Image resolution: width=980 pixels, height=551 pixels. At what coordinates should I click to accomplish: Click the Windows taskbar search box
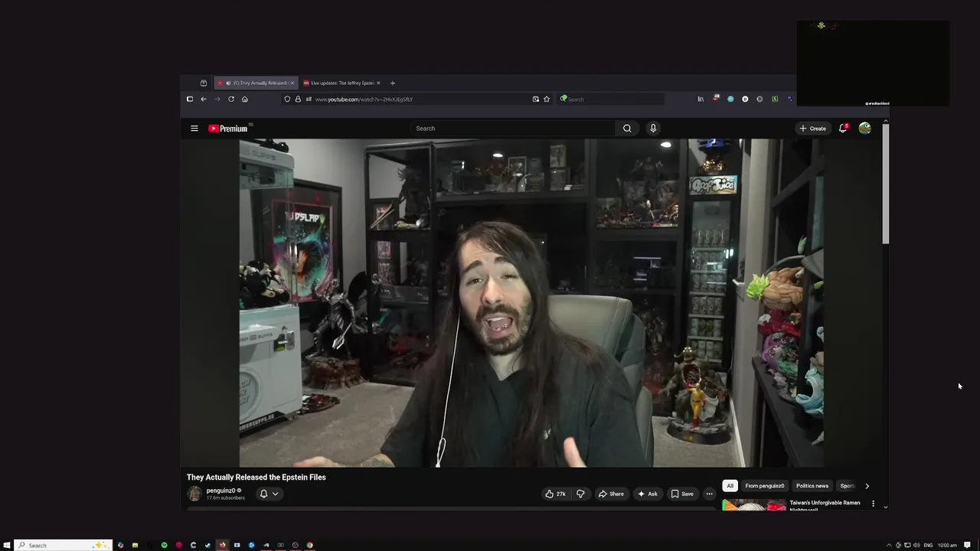click(x=64, y=545)
